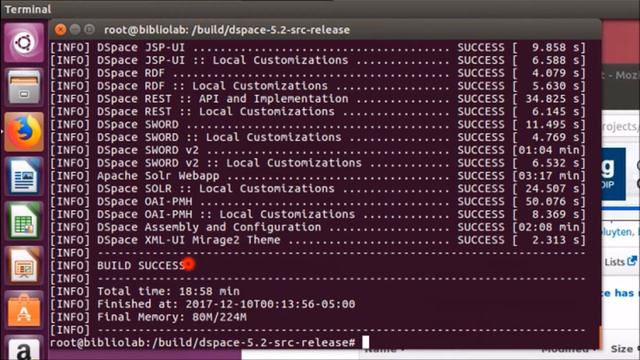Open LibreOffice Writer from the dock
The height and width of the screenshot is (360, 640).
tap(24, 177)
